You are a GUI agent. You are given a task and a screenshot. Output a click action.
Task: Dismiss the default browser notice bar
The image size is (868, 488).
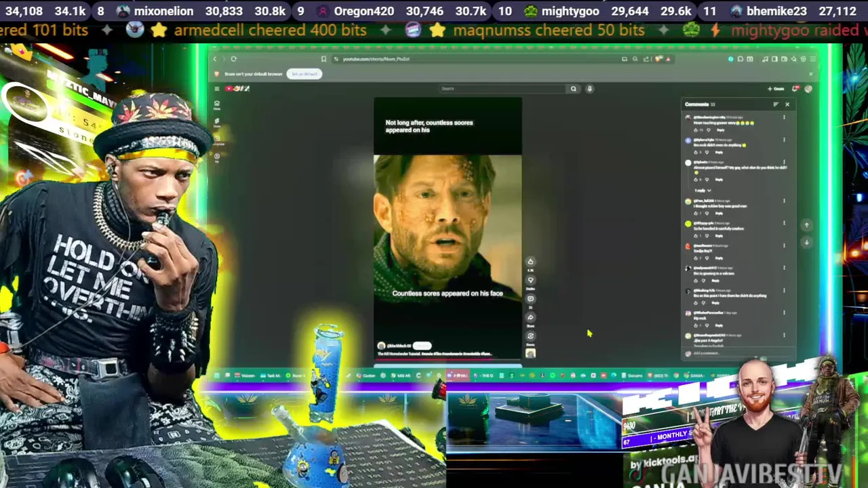coord(810,74)
